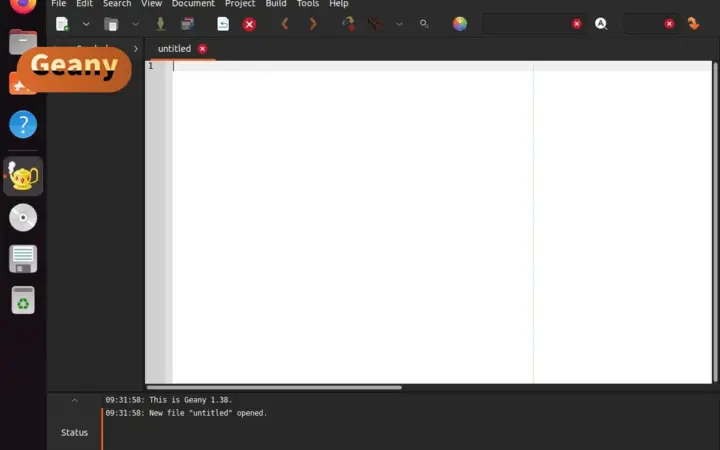Close the untitled tab with red X
Image resolution: width=720 pixels, height=450 pixels.
pos(202,49)
